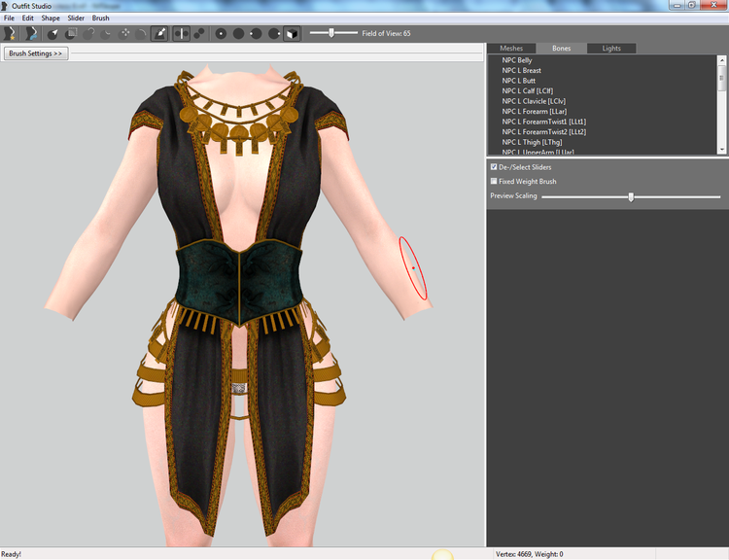Switch to the Bones tab
This screenshot has height=560, width=729.
pos(561,49)
